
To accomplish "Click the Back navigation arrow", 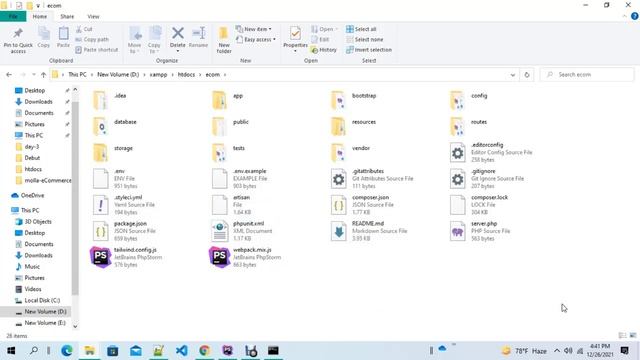I will 9,75.
